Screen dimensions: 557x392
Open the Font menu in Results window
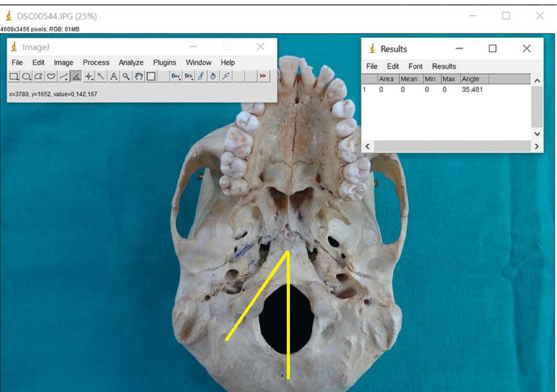coord(415,67)
